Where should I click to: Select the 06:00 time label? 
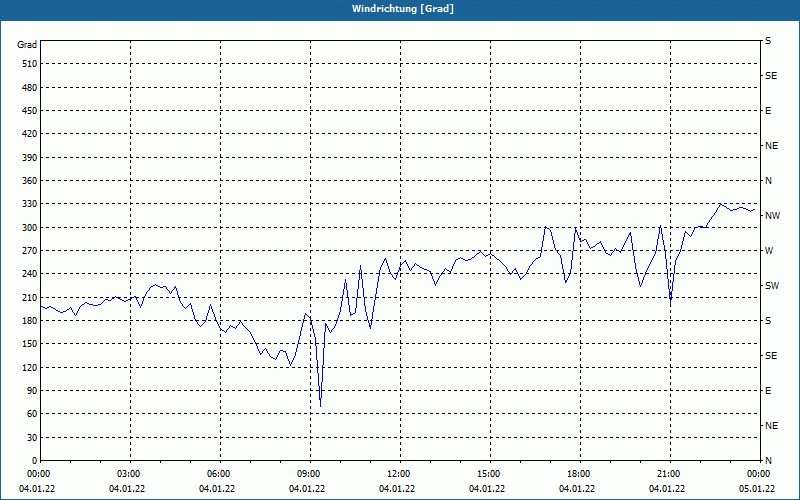220,474
